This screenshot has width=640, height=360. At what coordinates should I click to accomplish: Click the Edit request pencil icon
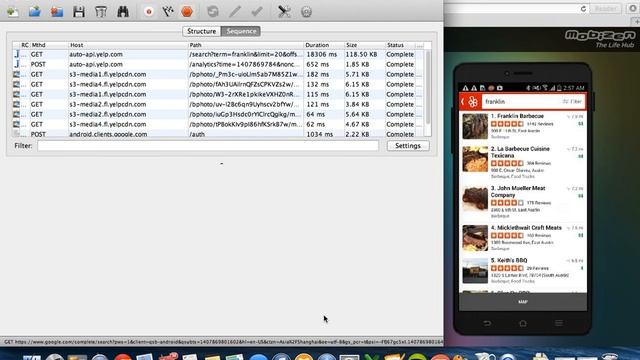coord(235,11)
